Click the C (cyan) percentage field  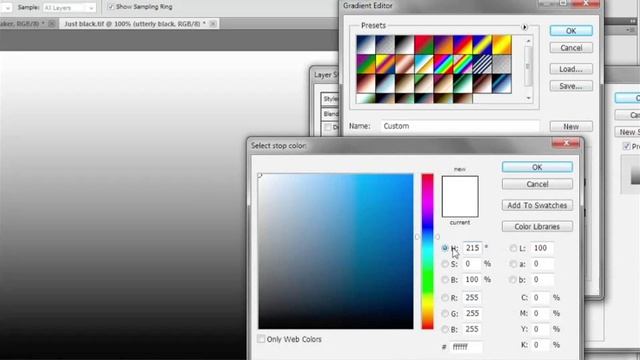point(541,298)
